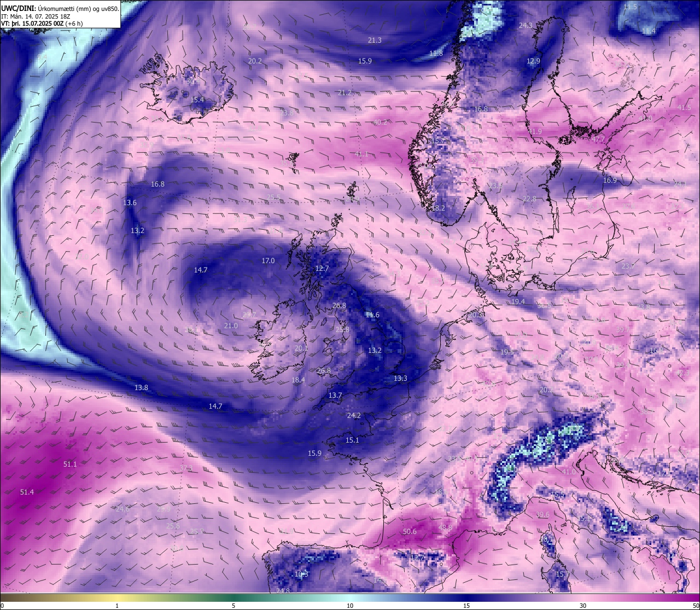Click the 47.7 value near Finland's coast
The image size is (700, 610).
(598, 140)
